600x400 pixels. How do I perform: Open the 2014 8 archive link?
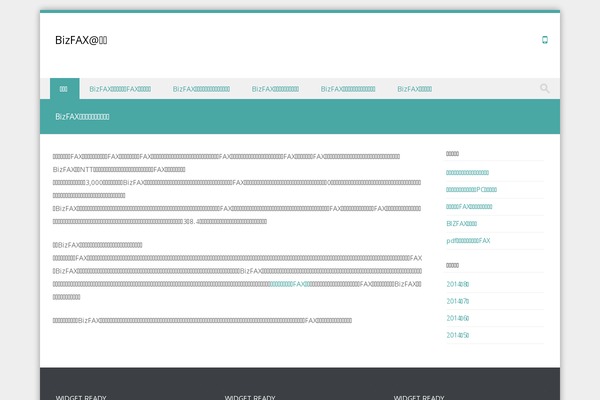[458, 284]
